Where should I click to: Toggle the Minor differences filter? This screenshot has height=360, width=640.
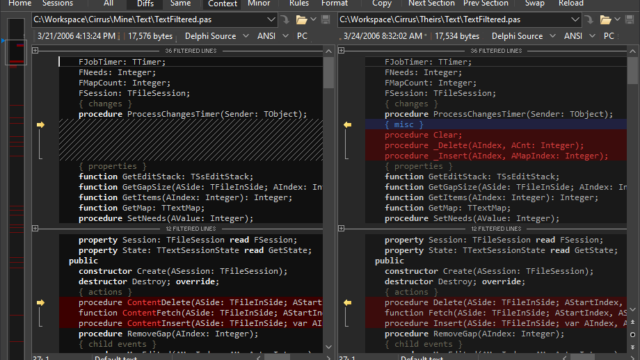pyautogui.click(x=258, y=3)
